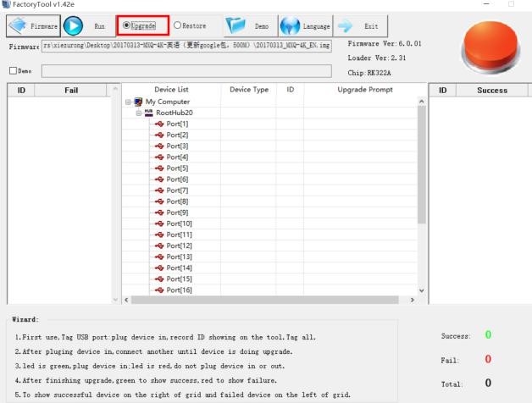Click the USB icon of Port[10]
Viewport: 532px width, 403px height.
159,224
